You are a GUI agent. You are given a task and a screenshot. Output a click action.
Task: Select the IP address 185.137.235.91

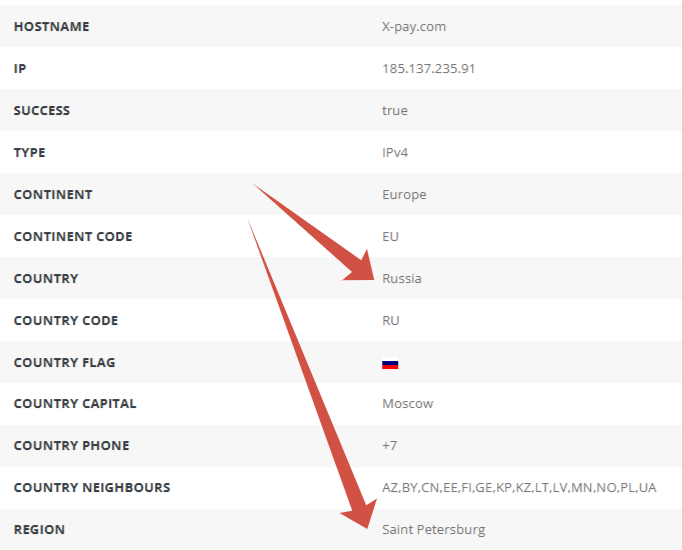tap(428, 69)
